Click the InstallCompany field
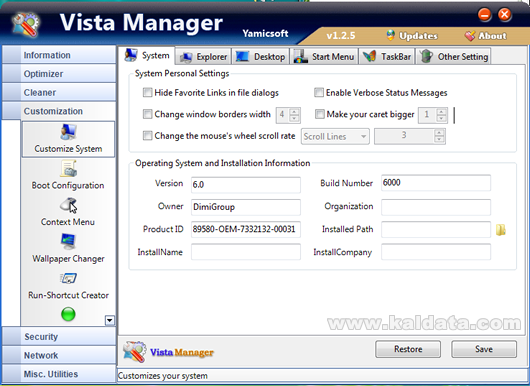The width and height of the screenshot is (530, 386). (x=436, y=252)
